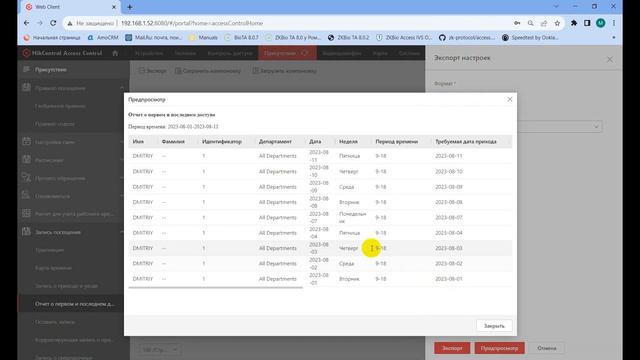Viewport: 640px width, 360px height.
Task: Click the Настройка смен sidebar icon
Action: click(x=26, y=142)
